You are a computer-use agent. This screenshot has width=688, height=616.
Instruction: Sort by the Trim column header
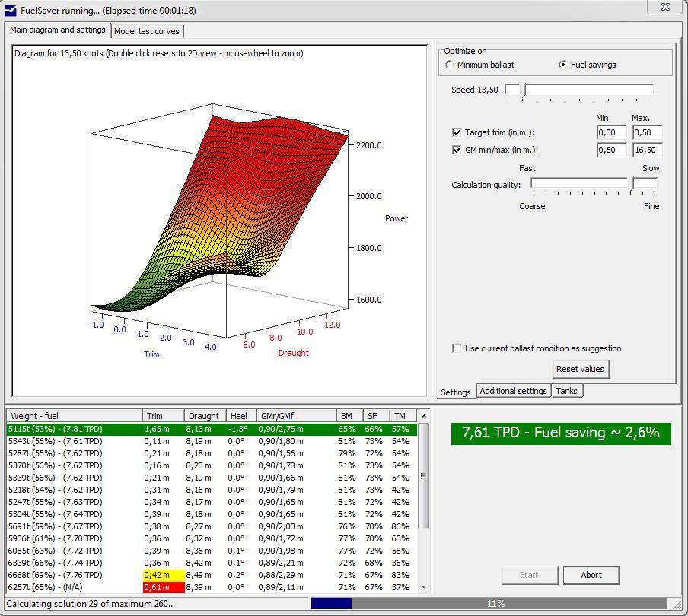[x=163, y=416]
